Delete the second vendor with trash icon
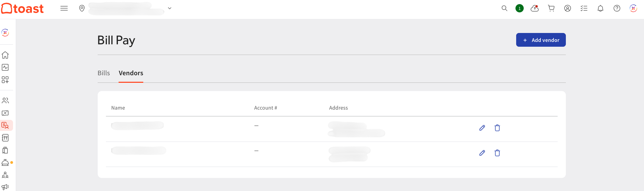The height and width of the screenshot is (191, 644). (x=497, y=153)
